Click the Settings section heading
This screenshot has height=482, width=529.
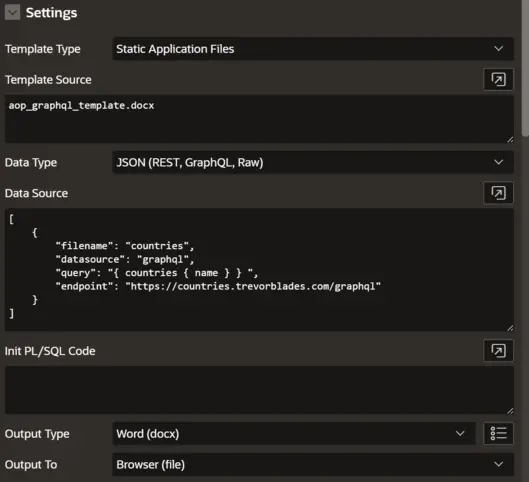[x=52, y=13]
